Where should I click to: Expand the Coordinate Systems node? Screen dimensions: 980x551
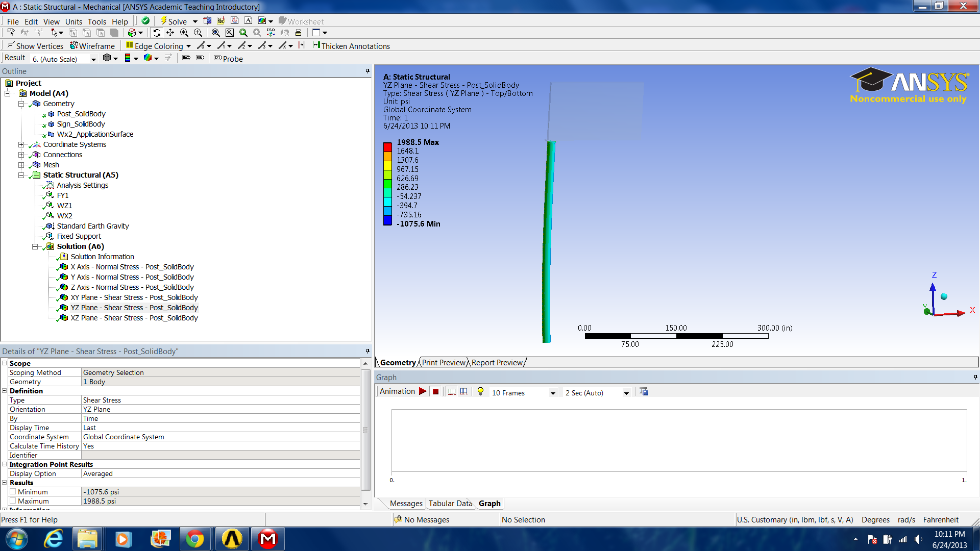click(x=21, y=144)
